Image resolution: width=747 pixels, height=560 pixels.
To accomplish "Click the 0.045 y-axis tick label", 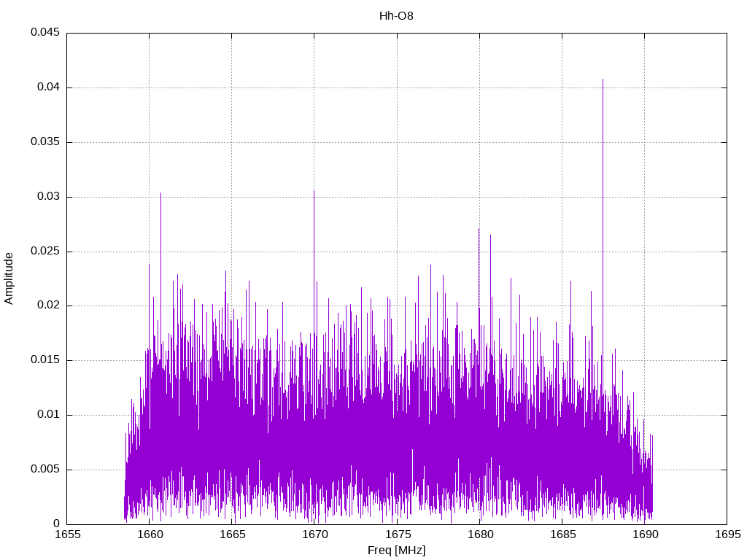I will [x=45, y=32].
